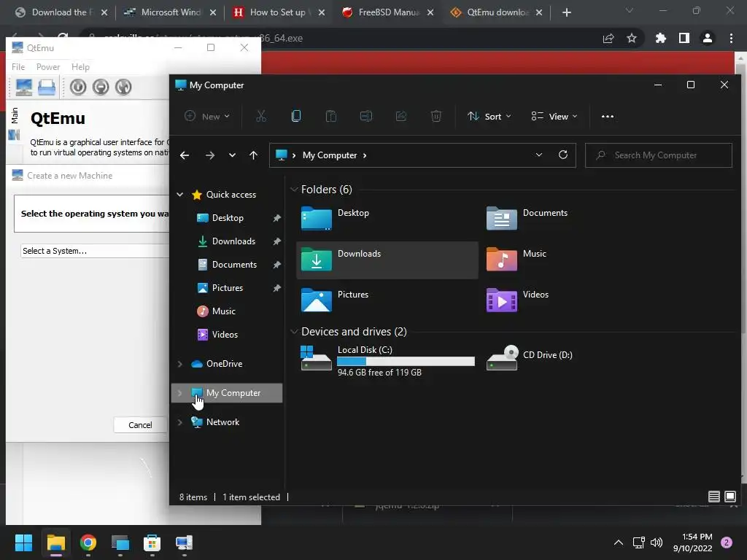Click the Search My Computer field
Screen dimensions: 747x560
(659, 155)
